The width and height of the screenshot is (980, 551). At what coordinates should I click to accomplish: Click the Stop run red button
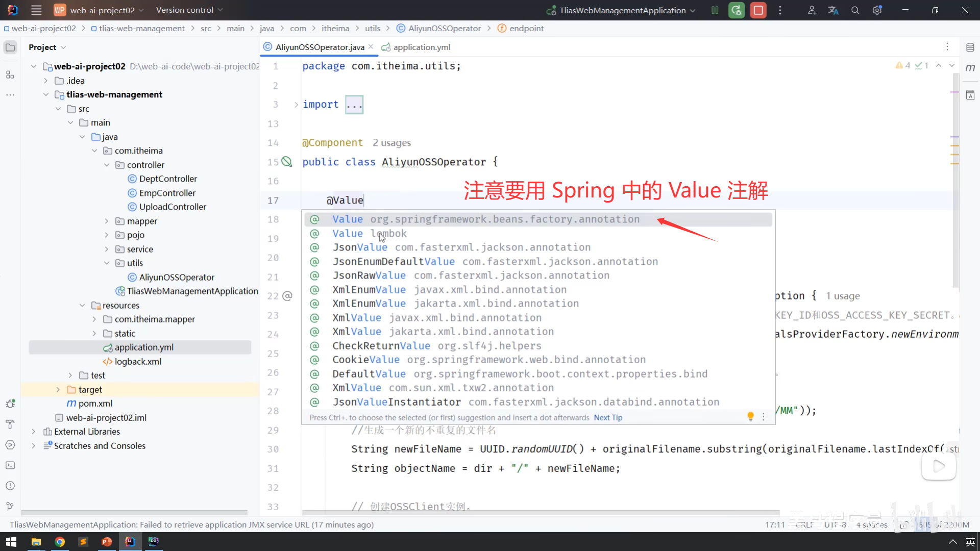click(758, 10)
